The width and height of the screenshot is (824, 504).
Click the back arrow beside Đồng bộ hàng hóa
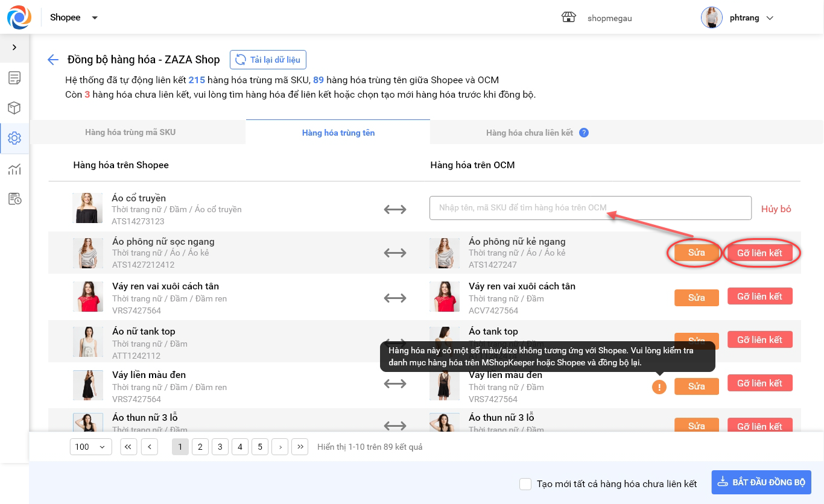click(x=53, y=60)
